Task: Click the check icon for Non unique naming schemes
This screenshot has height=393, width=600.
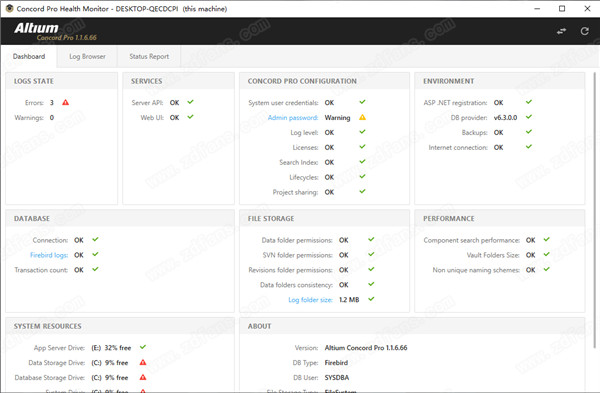Action: [x=546, y=269]
